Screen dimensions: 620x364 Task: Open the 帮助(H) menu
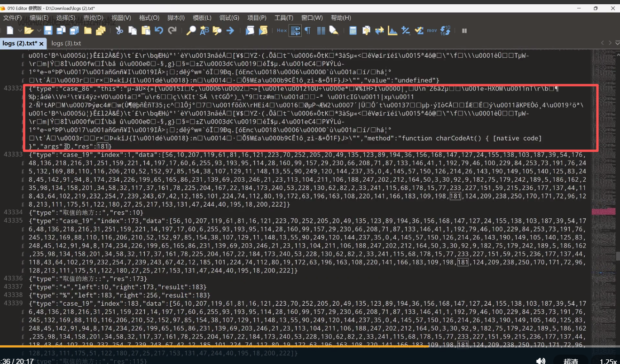click(341, 18)
